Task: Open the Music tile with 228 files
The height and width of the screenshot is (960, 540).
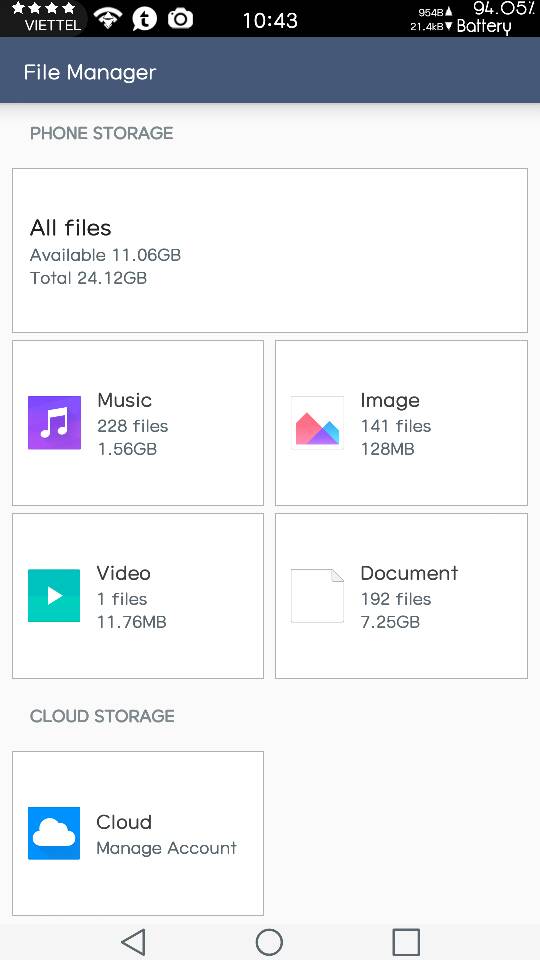Action: (138, 423)
